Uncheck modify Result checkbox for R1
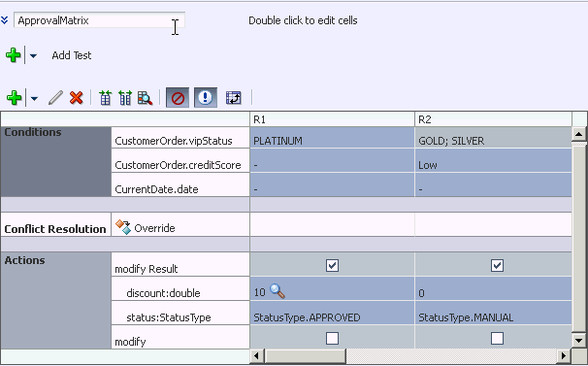588x366 pixels. point(332,266)
